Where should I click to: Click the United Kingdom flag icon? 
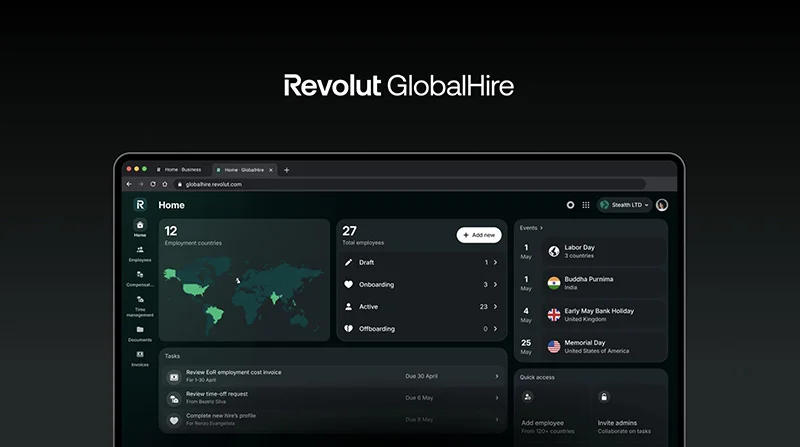554,315
